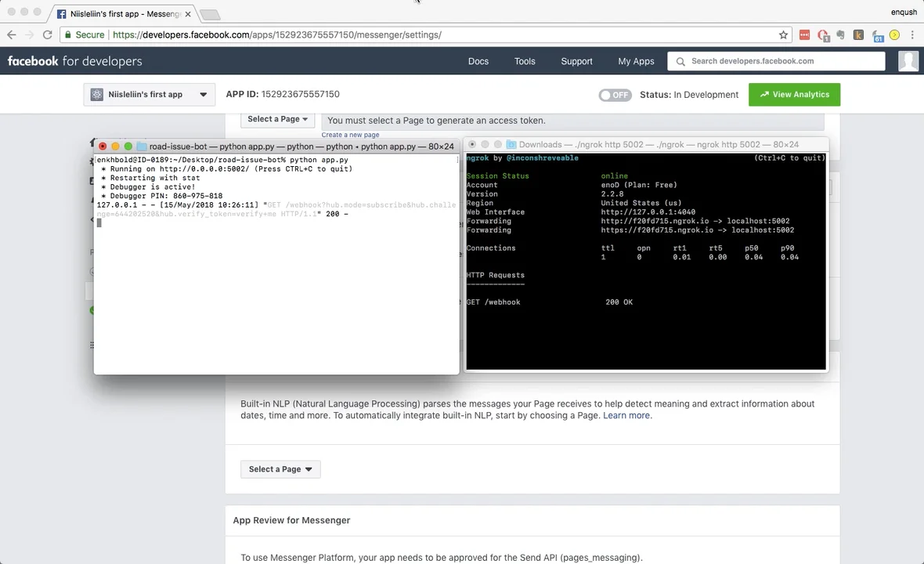Open the Docs menu
The width and height of the screenshot is (924, 564).
pyautogui.click(x=478, y=61)
